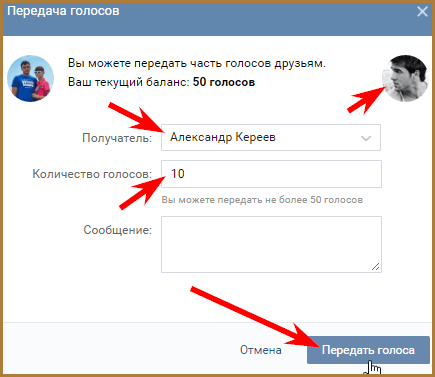This screenshot has width=435, height=377.
Task: Focus the Количество голосов input field
Action: (x=271, y=174)
